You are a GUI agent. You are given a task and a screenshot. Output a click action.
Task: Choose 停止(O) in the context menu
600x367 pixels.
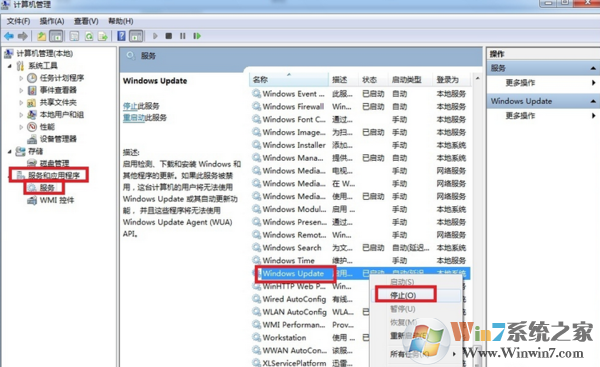tap(403, 295)
